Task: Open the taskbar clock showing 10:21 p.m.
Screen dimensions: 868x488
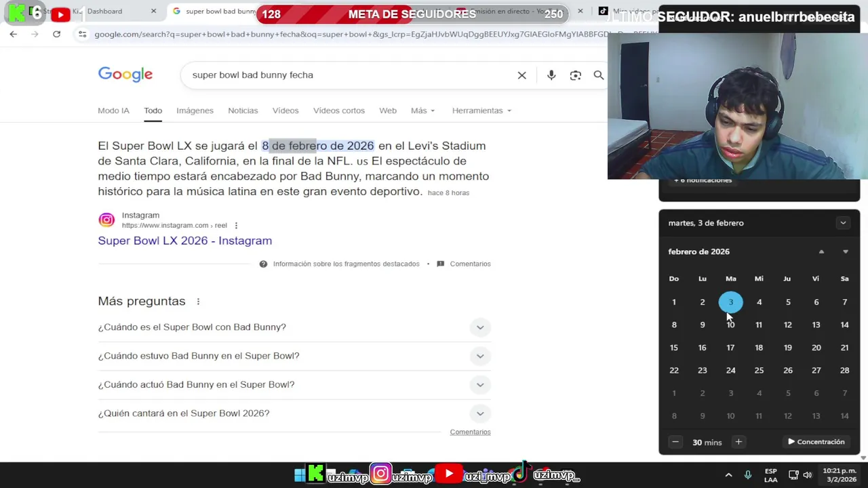Action: (x=839, y=475)
